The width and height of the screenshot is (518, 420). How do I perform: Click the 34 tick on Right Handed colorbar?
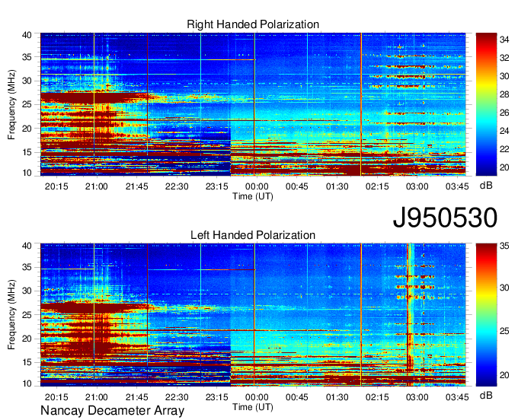[x=504, y=40]
